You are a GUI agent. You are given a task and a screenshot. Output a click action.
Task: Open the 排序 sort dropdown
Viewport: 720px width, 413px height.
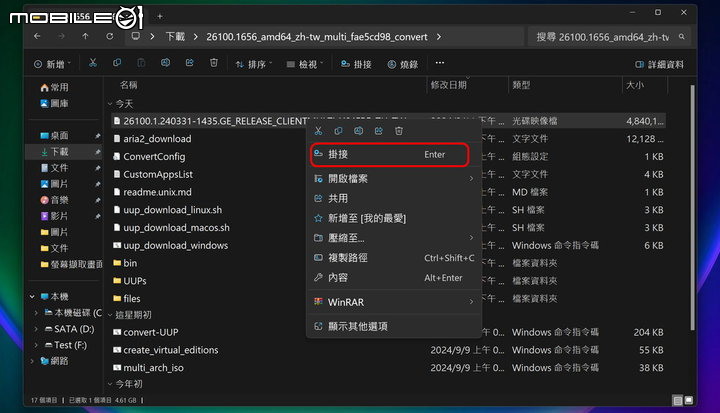tap(253, 64)
